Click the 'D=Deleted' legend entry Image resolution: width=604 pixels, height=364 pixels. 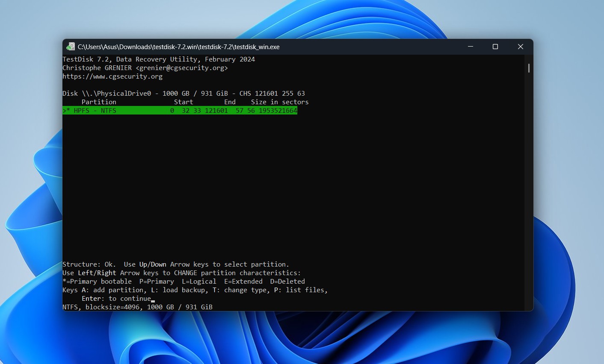click(x=287, y=282)
